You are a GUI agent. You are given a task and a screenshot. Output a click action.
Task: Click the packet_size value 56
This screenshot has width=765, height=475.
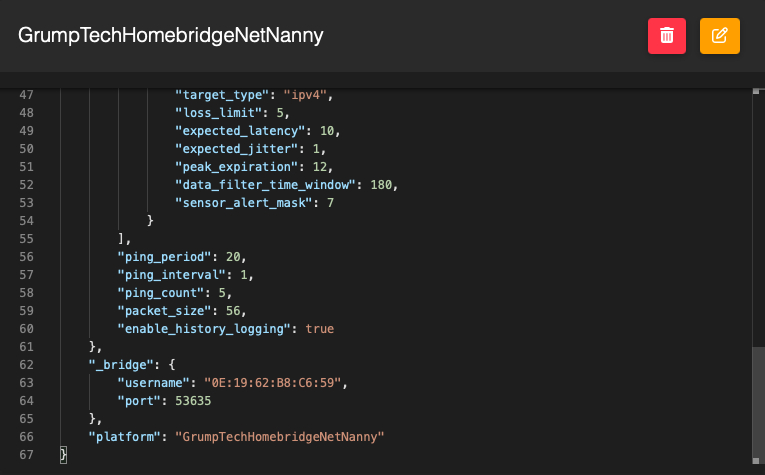tap(233, 311)
